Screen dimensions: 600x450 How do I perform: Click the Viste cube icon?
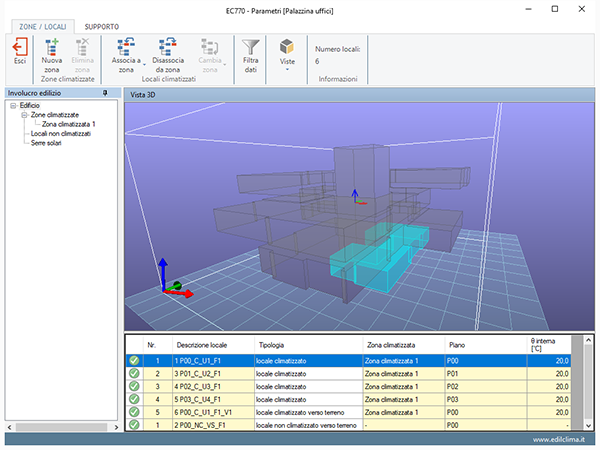tap(287, 47)
